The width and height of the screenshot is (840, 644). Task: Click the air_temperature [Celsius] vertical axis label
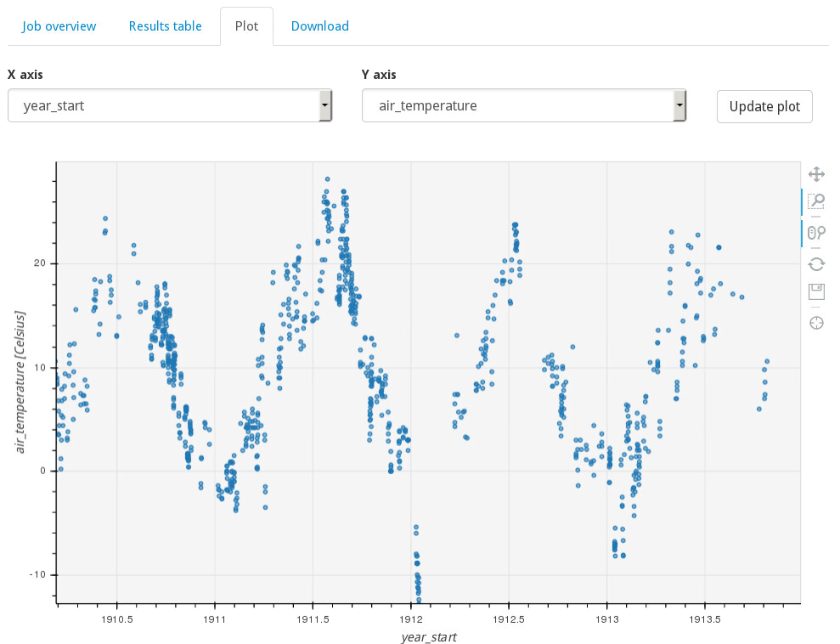tap(20, 381)
